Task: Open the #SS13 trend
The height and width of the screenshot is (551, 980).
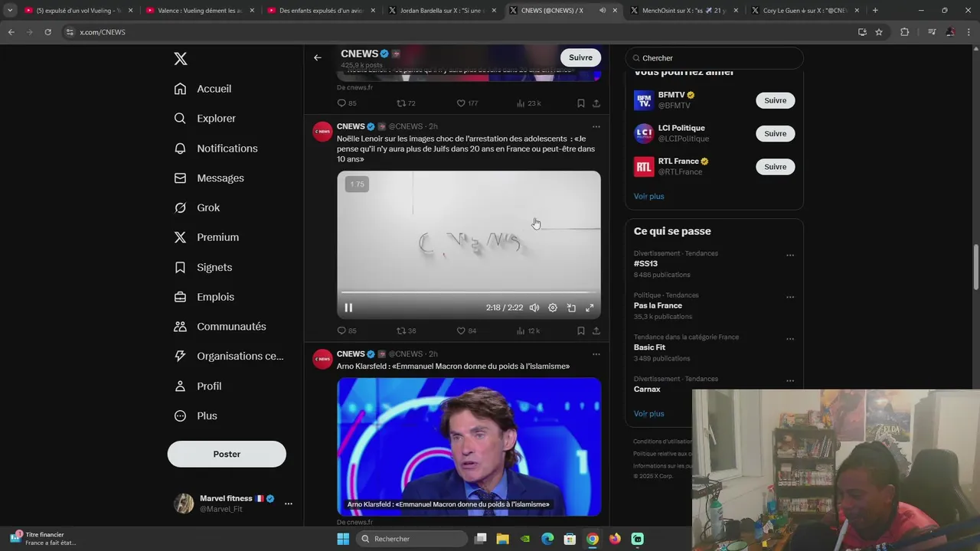Action: click(645, 264)
